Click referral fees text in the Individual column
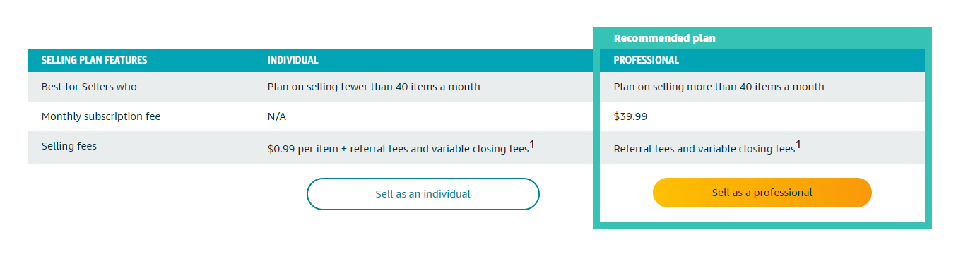This screenshot has width=980, height=266. pyautogui.click(x=381, y=149)
